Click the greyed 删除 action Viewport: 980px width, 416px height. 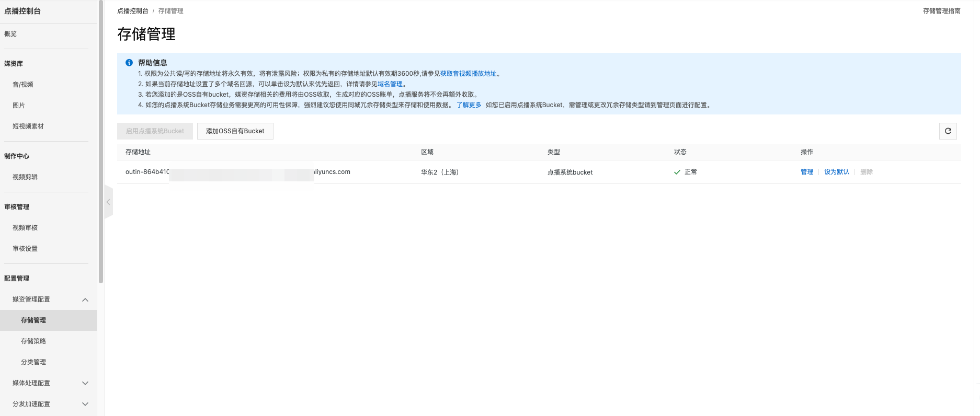867,172
